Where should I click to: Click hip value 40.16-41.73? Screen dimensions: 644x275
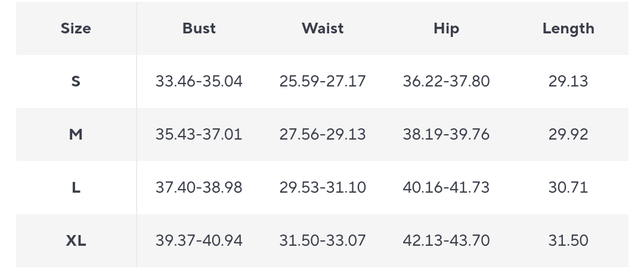click(446, 187)
